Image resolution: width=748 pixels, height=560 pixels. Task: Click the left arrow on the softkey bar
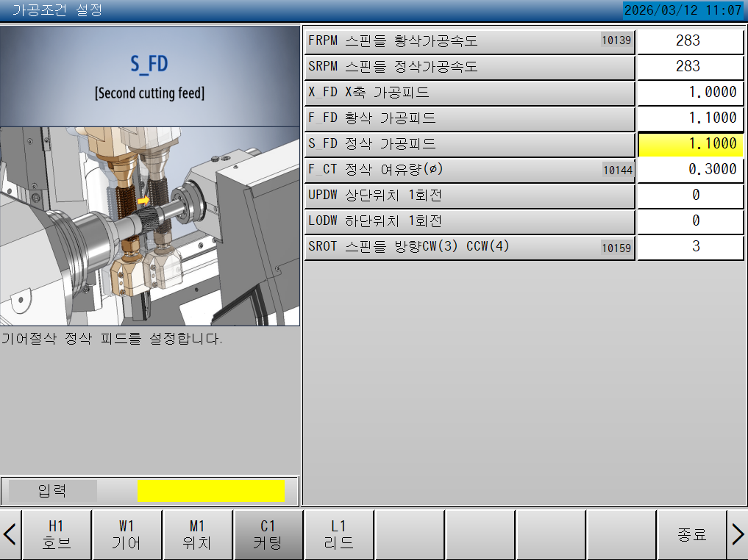(x=10, y=534)
